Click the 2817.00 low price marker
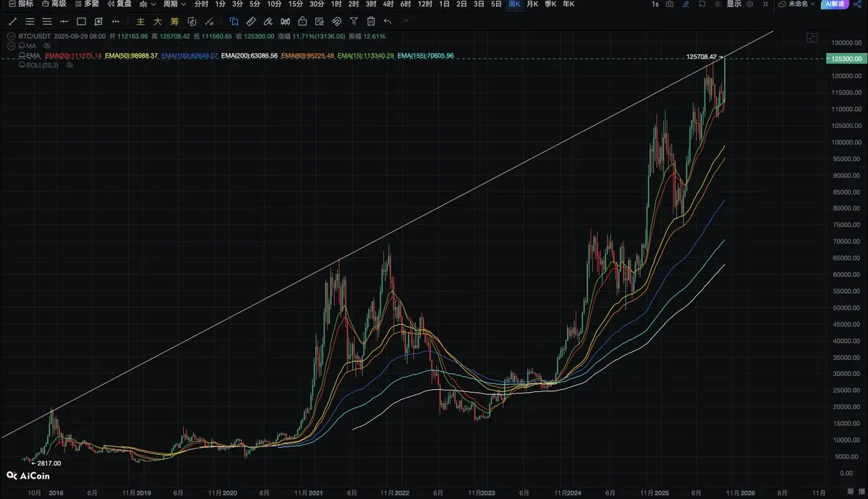Viewport: 868px width, 499px height. pyautogui.click(x=47, y=464)
